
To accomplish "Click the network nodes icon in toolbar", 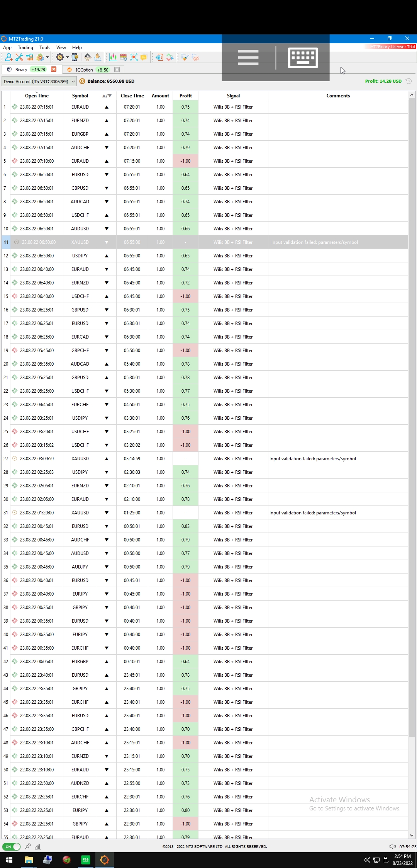I will pyautogui.click(x=134, y=58).
